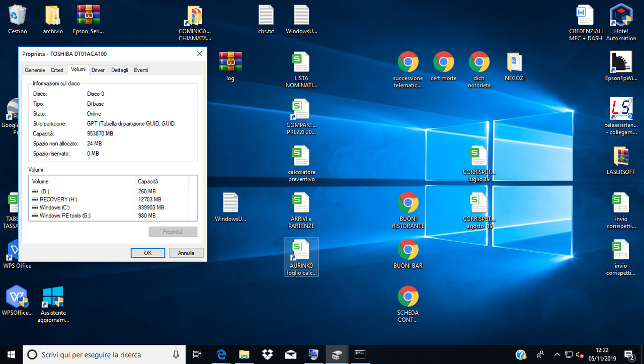Launch Microsoft Edge from the taskbar

(221, 355)
